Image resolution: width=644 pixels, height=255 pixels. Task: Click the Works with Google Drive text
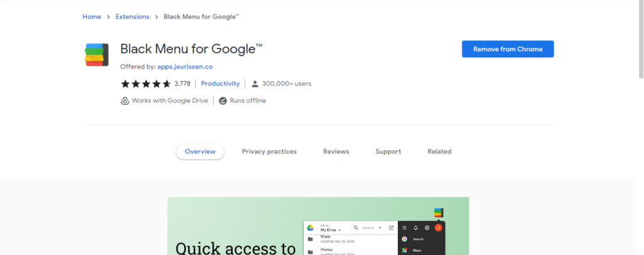tap(170, 100)
